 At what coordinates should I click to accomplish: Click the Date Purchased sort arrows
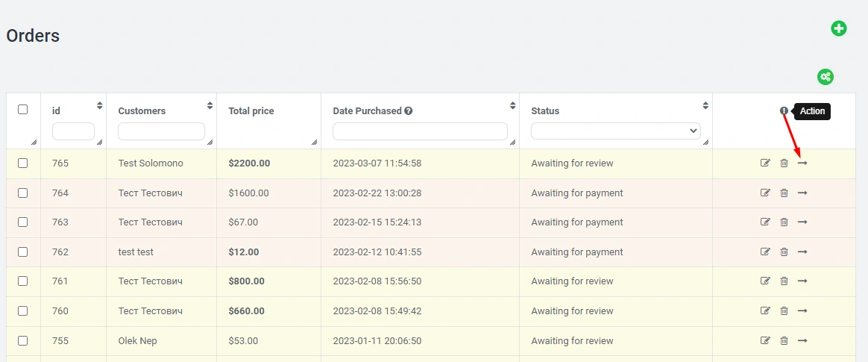tap(512, 105)
